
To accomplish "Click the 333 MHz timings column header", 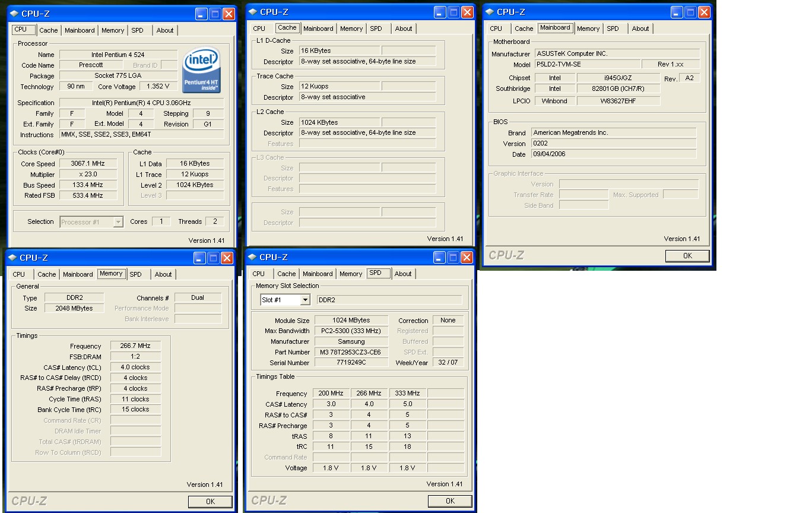I will pos(407,393).
